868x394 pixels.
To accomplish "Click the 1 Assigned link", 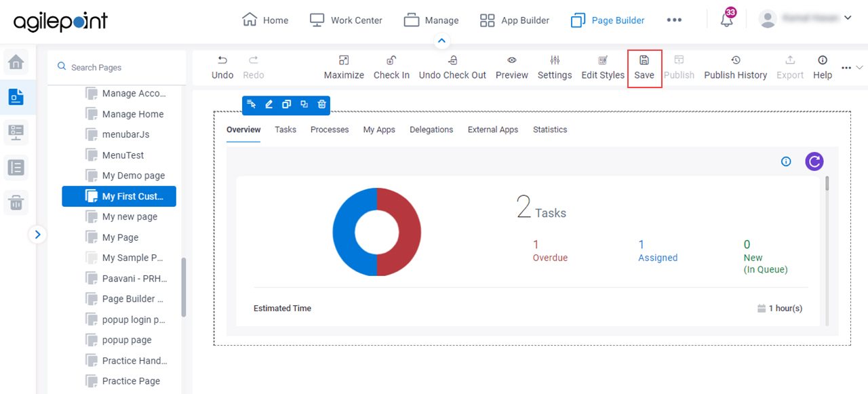I will click(x=658, y=251).
